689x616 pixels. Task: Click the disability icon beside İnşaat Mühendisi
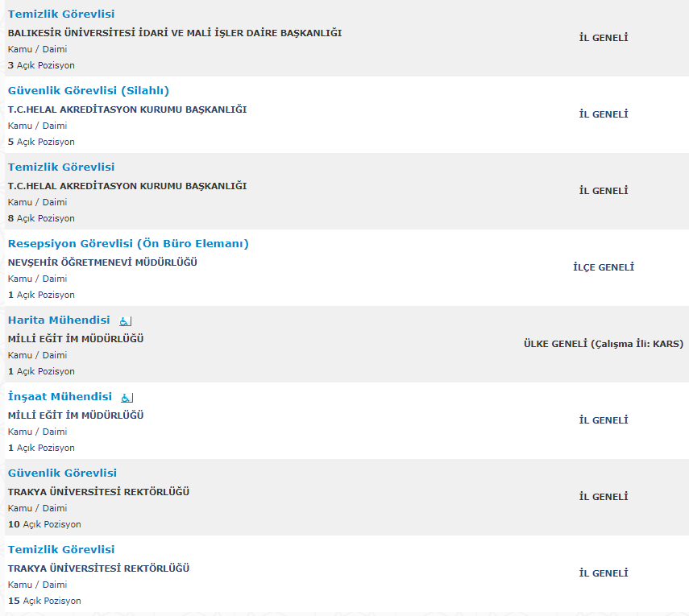[x=127, y=398]
